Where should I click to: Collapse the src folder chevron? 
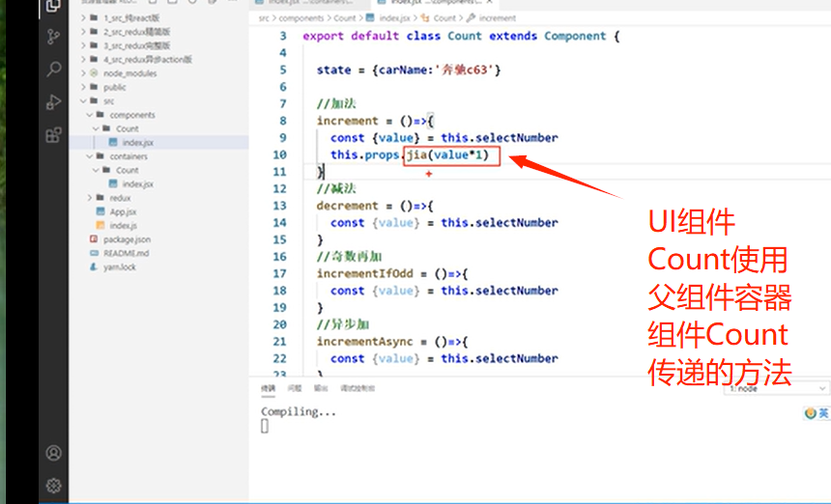(83, 100)
